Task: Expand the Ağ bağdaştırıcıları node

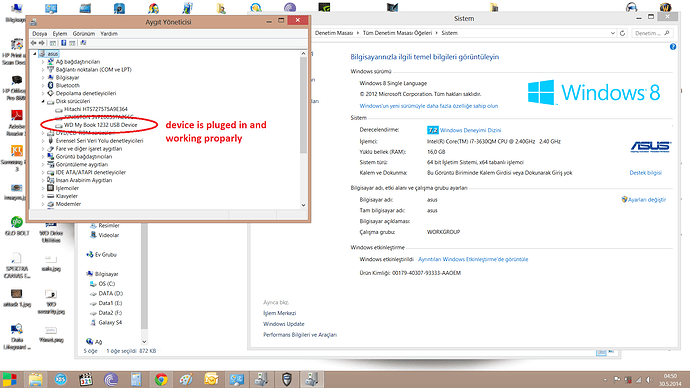Action: [x=43, y=62]
